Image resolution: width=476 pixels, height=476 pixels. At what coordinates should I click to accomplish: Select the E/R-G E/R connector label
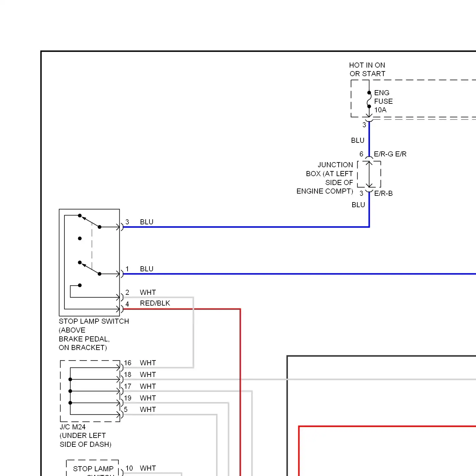(x=390, y=154)
